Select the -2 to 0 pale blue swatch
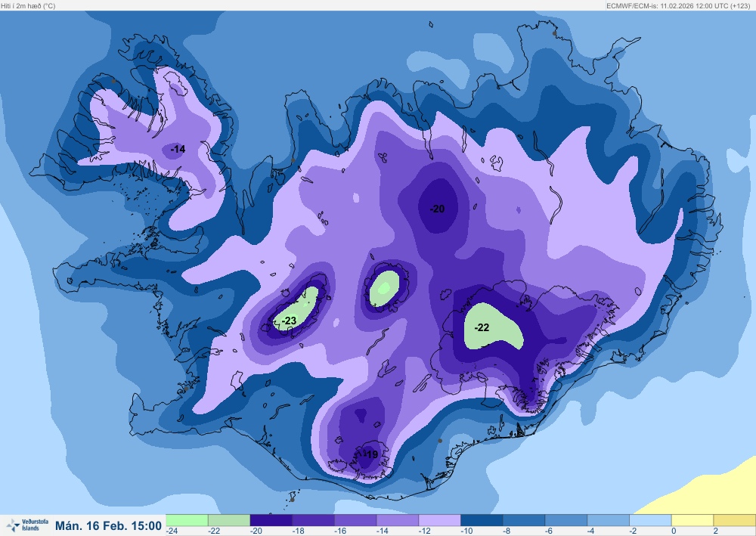This screenshot has width=756, height=536. [x=650, y=520]
